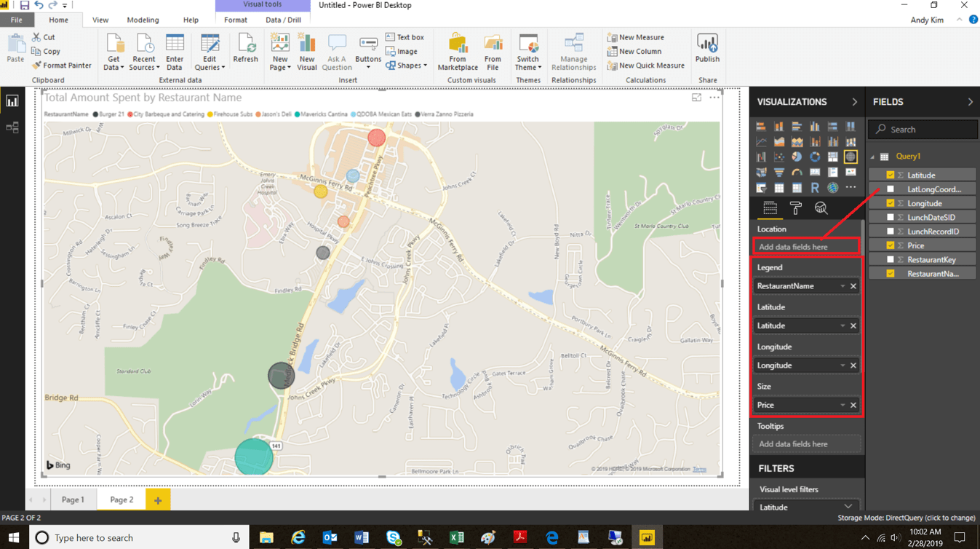The image size is (980, 549).
Task: Click Refresh in the ribbon
Action: 245,49
